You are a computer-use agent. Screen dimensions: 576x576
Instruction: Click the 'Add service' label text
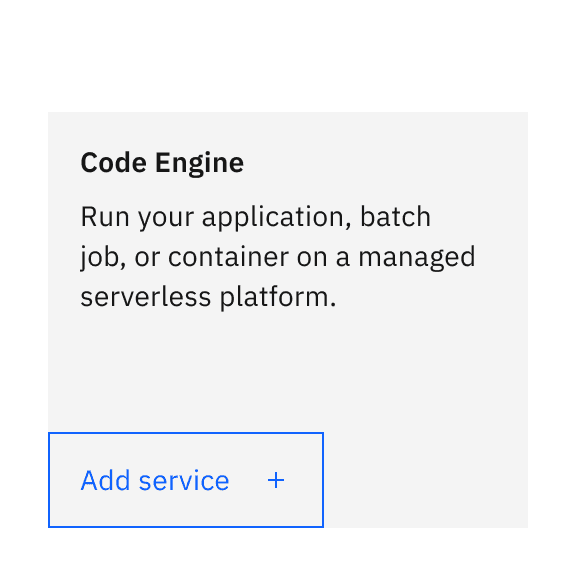coord(155,480)
